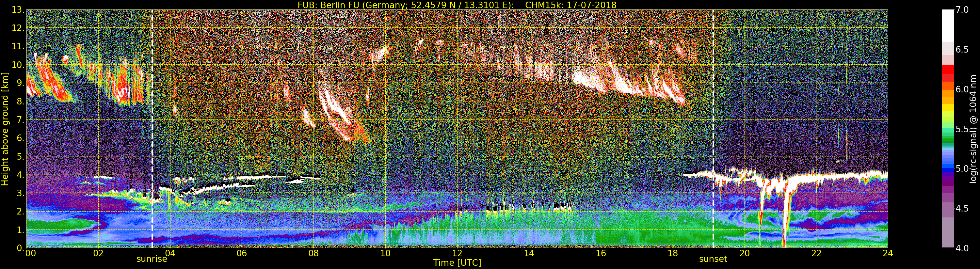The width and height of the screenshot is (980, 269).
Task: Click the height tick label '10.'
Action: tap(18, 65)
